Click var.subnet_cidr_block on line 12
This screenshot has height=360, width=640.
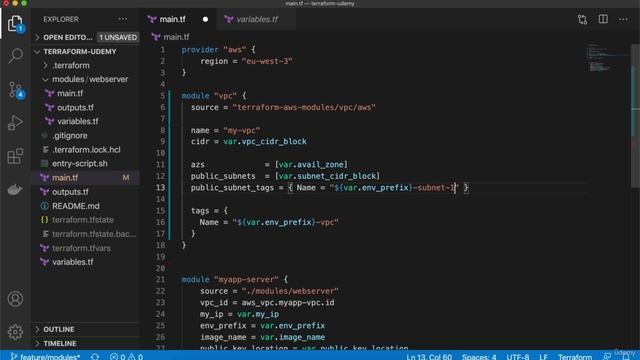click(x=327, y=176)
